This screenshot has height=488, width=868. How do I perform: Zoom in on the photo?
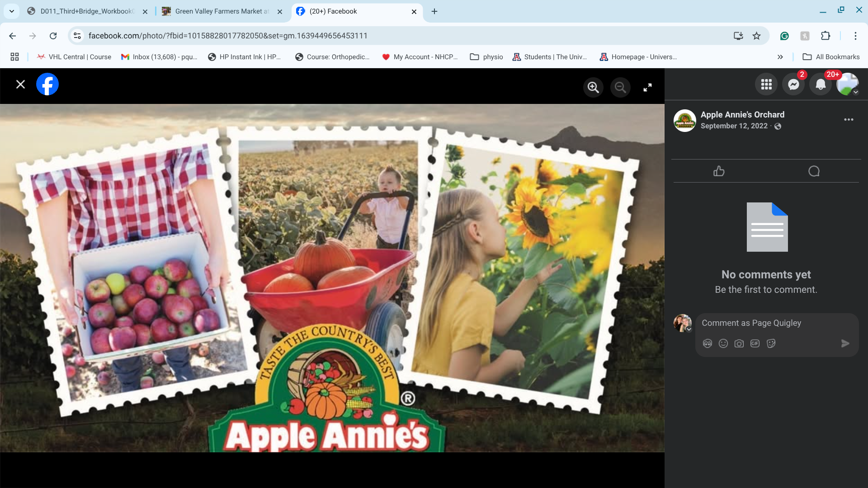(x=593, y=87)
